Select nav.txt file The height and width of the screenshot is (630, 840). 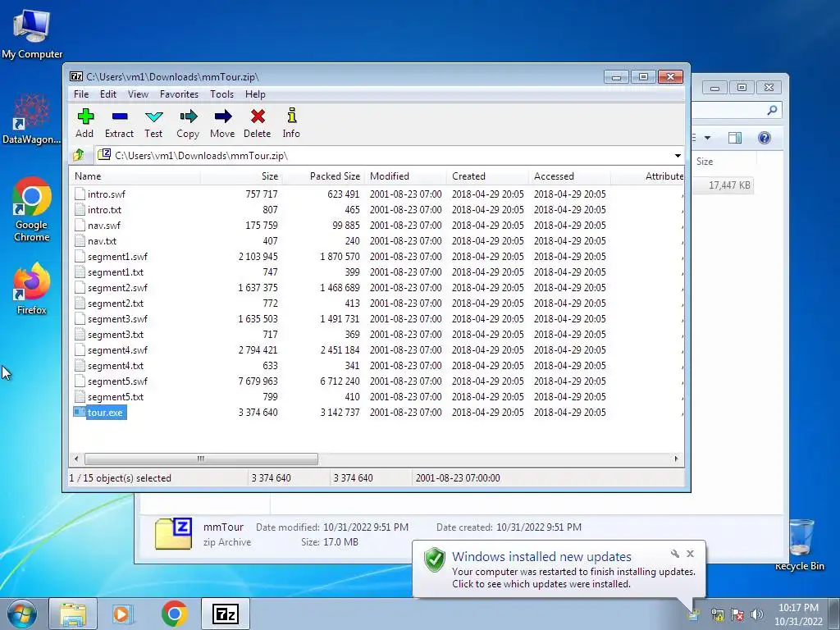(102, 241)
